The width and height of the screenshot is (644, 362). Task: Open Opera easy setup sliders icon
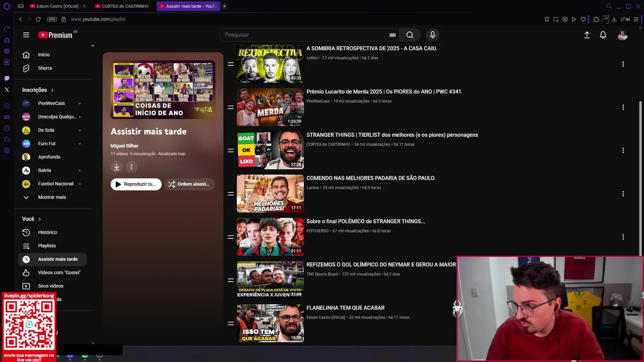point(636,19)
